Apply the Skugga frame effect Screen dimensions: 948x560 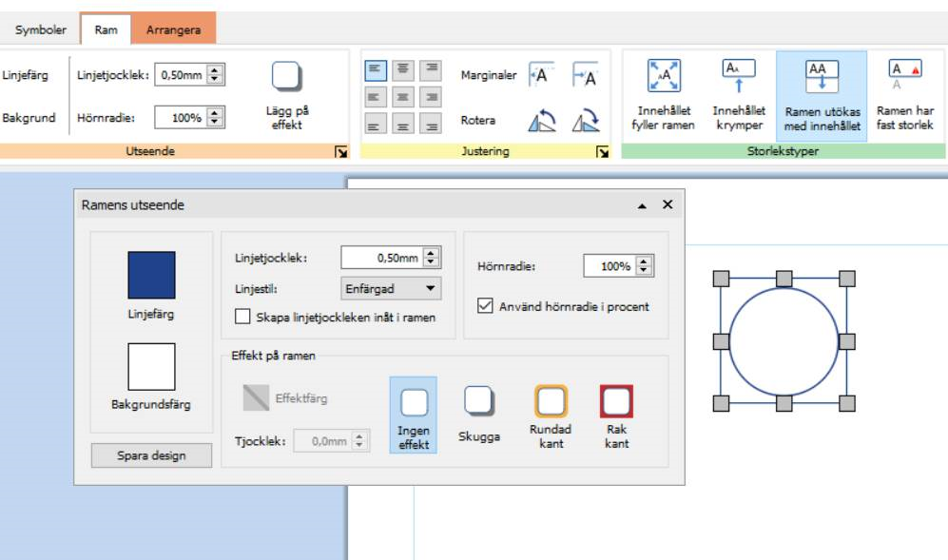click(x=479, y=402)
